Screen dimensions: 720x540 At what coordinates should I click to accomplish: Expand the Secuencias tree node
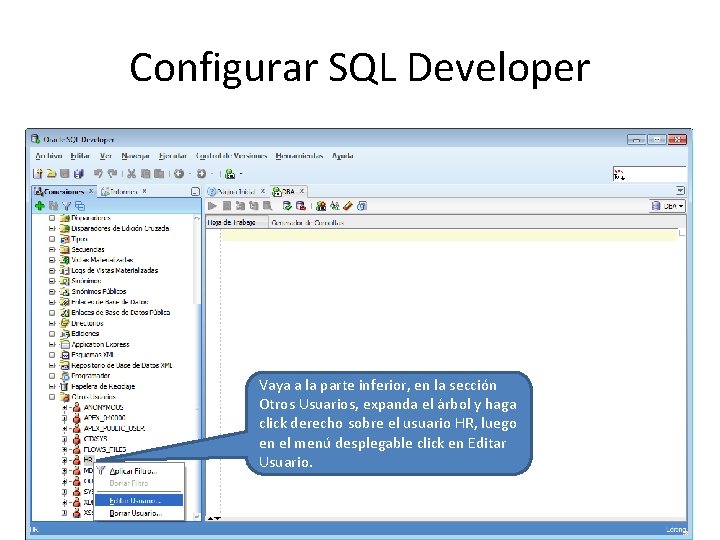pos(52,249)
